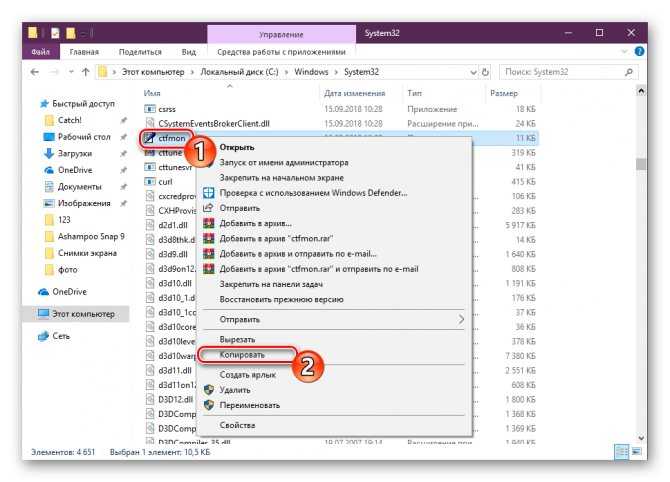Choose Добавить в архив и отправить по e-mail...
The image size is (670, 482).
pos(298,254)
